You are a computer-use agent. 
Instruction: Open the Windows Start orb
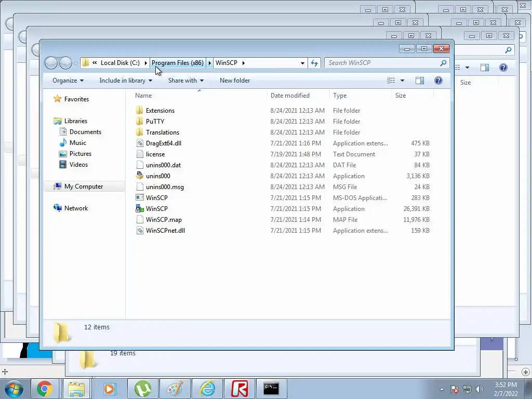(14, 389)
